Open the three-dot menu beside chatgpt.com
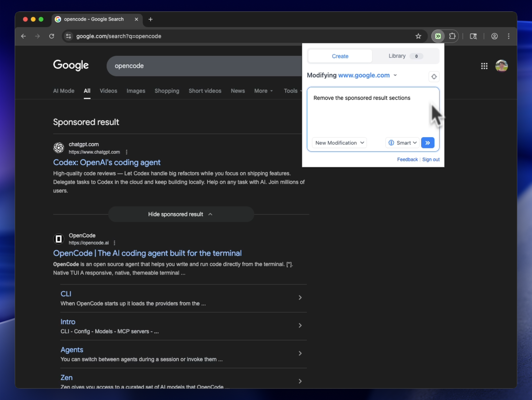532x400 pixels. [x=127, y=152]
